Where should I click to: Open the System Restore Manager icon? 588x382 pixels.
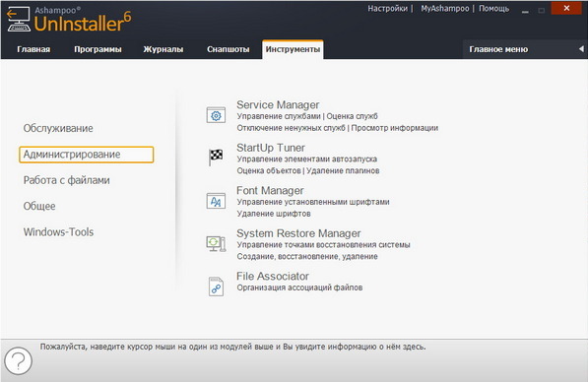pyautogui.click(x=216, y=243)
